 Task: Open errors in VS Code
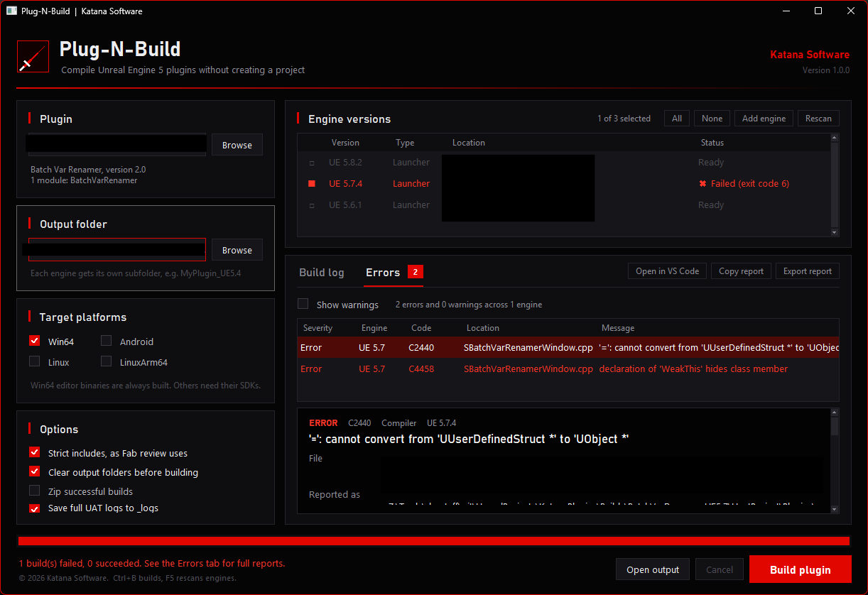(x=667, y=271)
